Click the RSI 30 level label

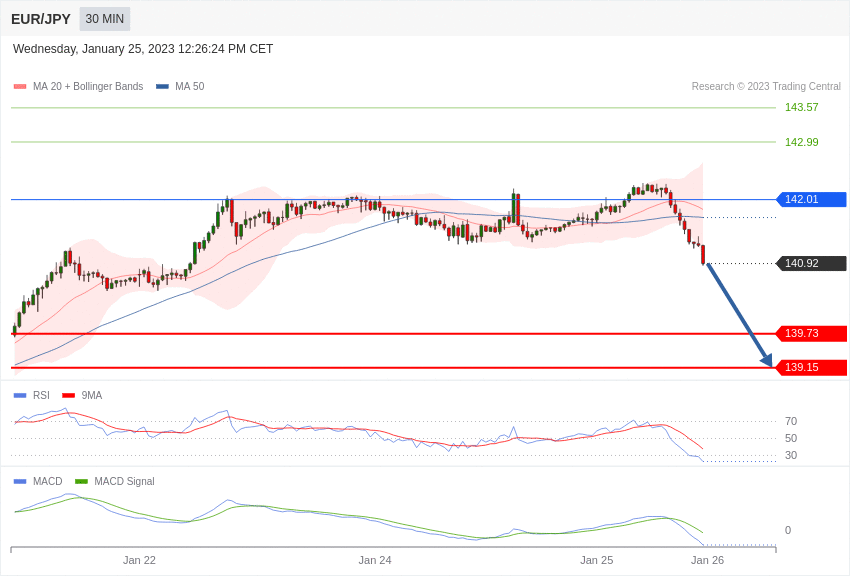coord(791,455)
